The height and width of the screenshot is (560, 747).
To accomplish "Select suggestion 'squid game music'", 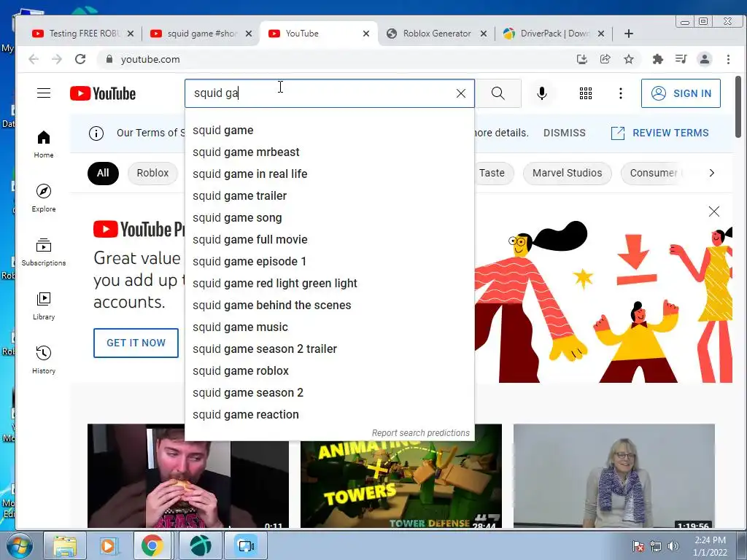I will [330, 327].
